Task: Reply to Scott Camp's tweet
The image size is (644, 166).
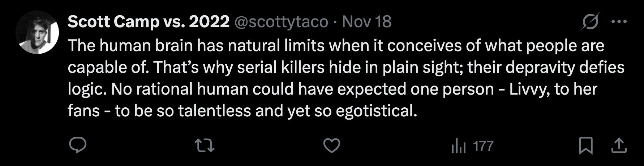Action: coord(78,146)
